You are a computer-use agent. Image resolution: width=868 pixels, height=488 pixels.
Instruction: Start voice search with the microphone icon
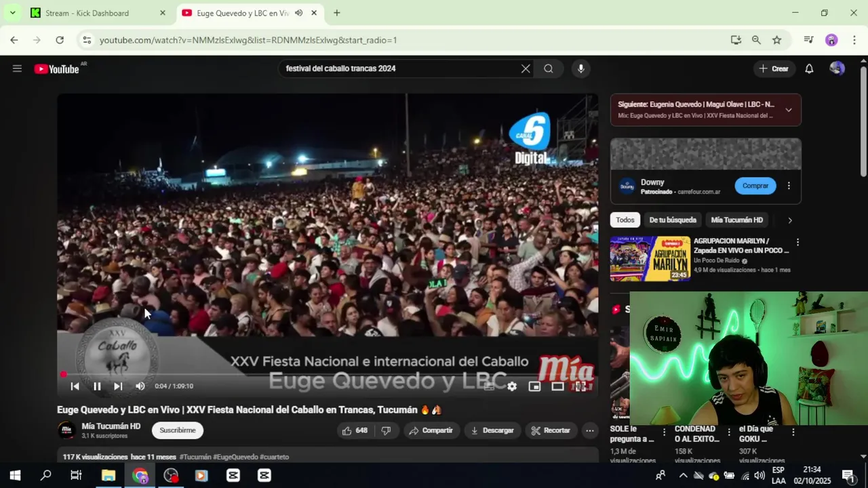[580, 68]
